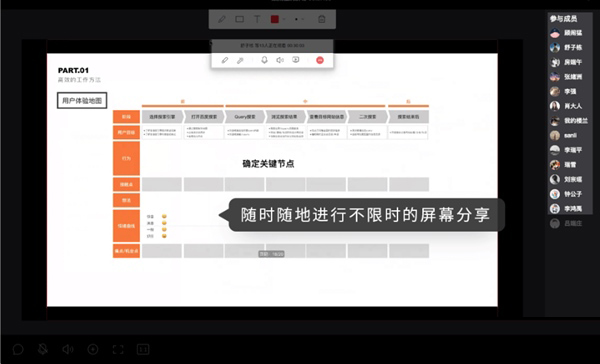Click the plus circle invite icon
The height and width of the screenshot is (364, 600).
[x=93, y=349]
